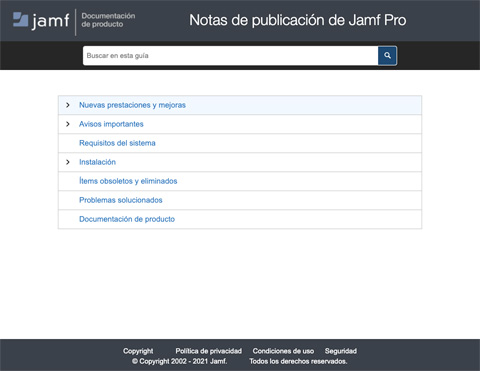This screenshot has height=371, width=480.
Task: Open the footer 'Copyright' link
Action: (138, 351)
